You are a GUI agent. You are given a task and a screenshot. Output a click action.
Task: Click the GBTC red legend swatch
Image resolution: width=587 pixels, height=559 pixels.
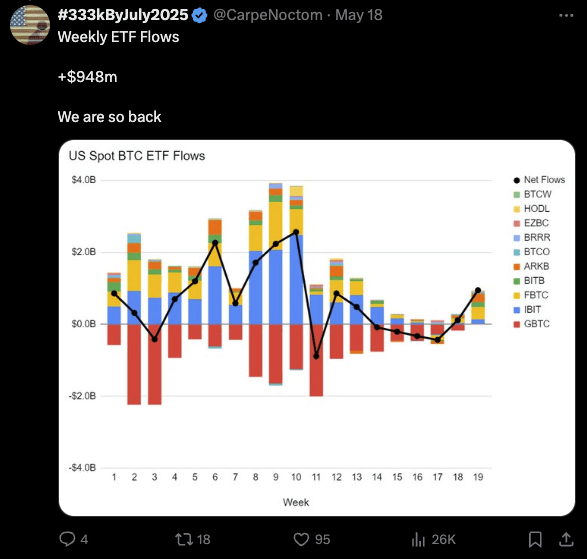(517, 324)
